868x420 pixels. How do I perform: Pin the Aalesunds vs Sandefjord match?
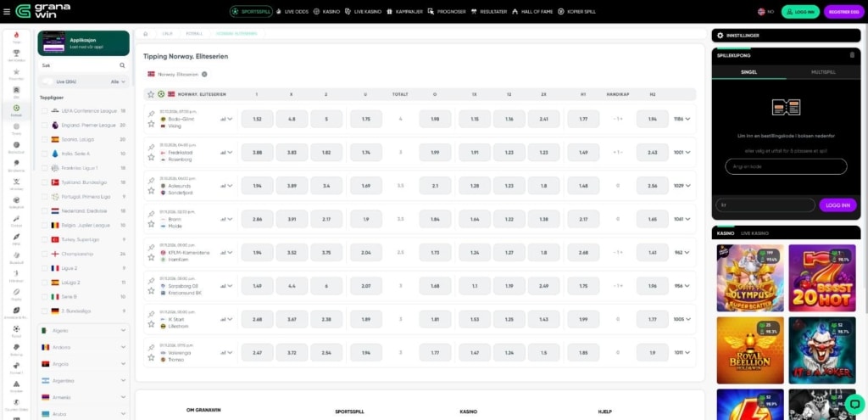tap(151, 182)
